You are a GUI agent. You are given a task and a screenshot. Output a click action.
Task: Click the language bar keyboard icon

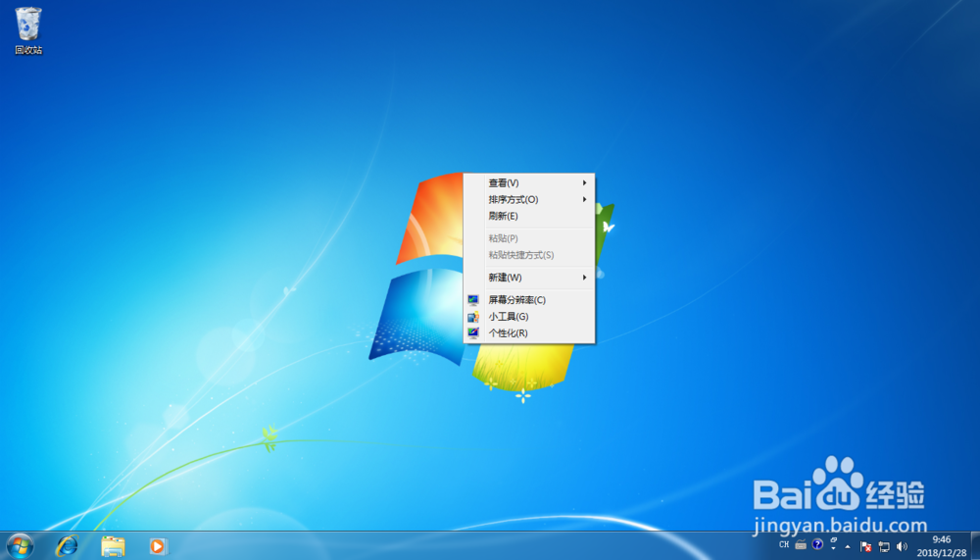click(x=801, y=545)
